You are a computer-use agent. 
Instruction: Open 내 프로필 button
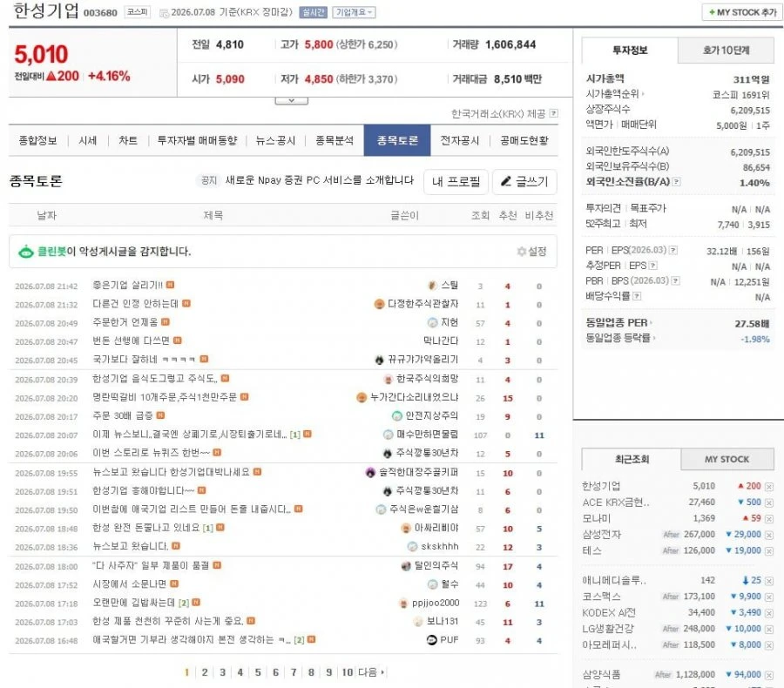456,181
